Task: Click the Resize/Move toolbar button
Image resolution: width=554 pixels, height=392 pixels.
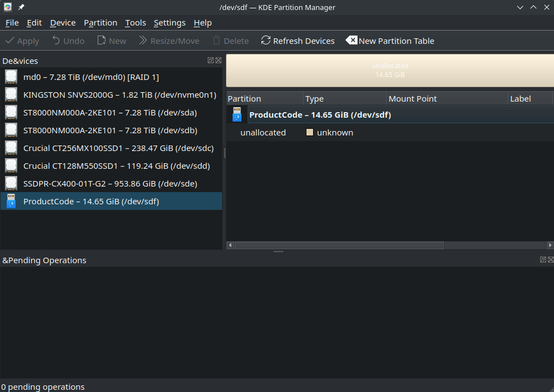Action: pyautogui.click(x=169, y=41)
